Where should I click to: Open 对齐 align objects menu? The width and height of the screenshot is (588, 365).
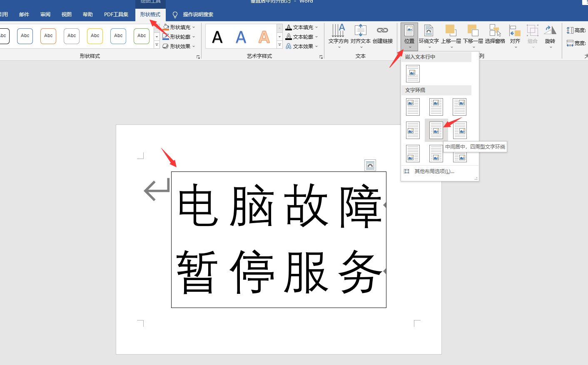tap(515, 36)
